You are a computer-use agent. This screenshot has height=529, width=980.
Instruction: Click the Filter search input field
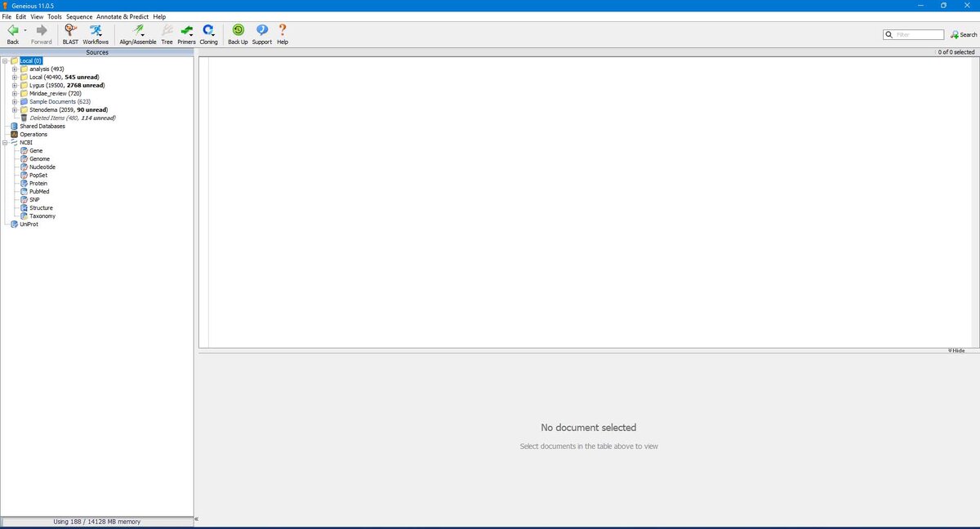coord(920,35)
